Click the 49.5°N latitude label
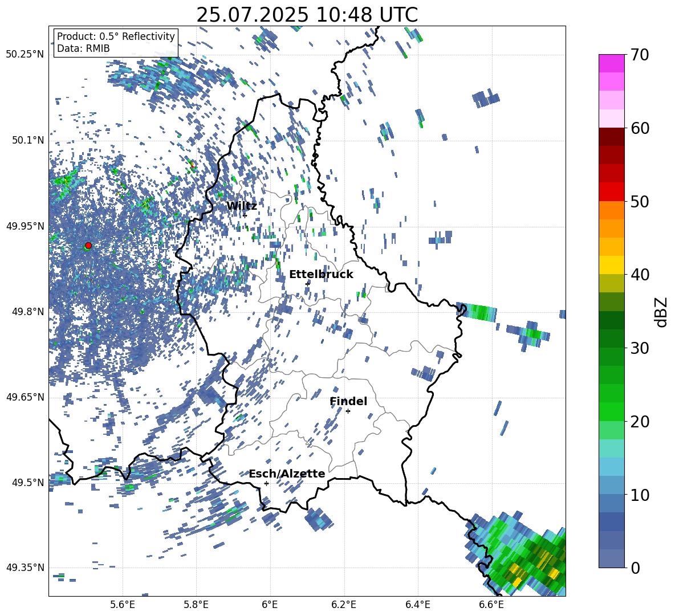675x616 pixels. (x=27, y=483)
